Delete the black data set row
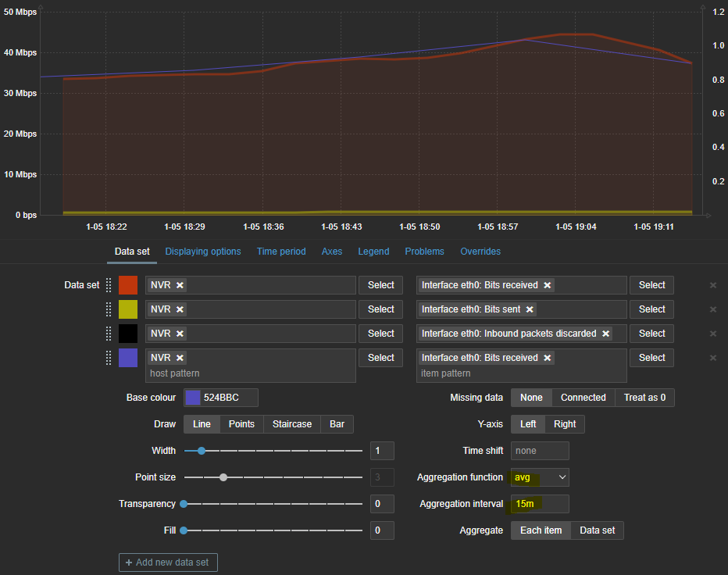728x575 pixels. 712,334
